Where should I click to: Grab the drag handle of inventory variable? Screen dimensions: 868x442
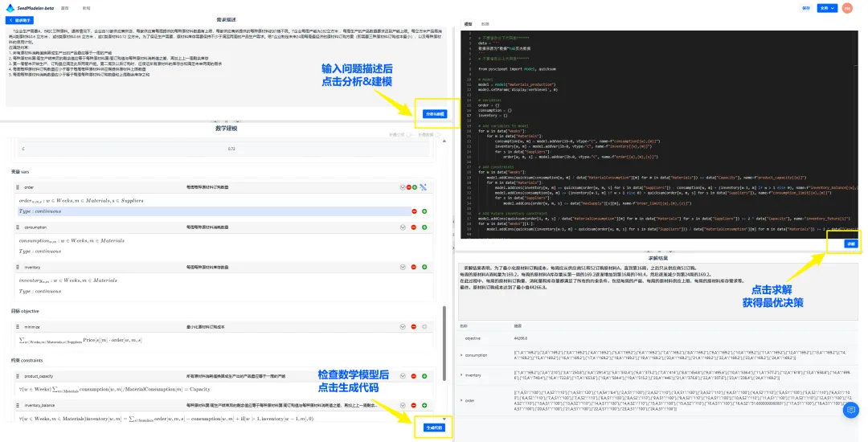point(18,267)
